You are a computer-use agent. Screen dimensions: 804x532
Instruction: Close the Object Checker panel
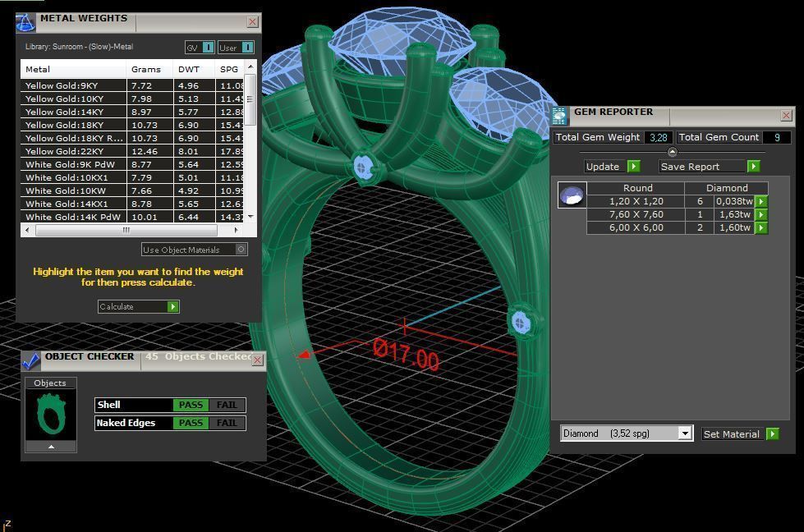pos(257,360)
